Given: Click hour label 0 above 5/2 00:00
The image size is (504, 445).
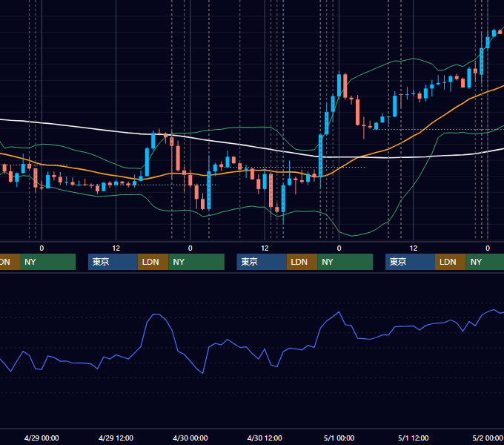Looking at the screenshot, I should tap(488, 248).
